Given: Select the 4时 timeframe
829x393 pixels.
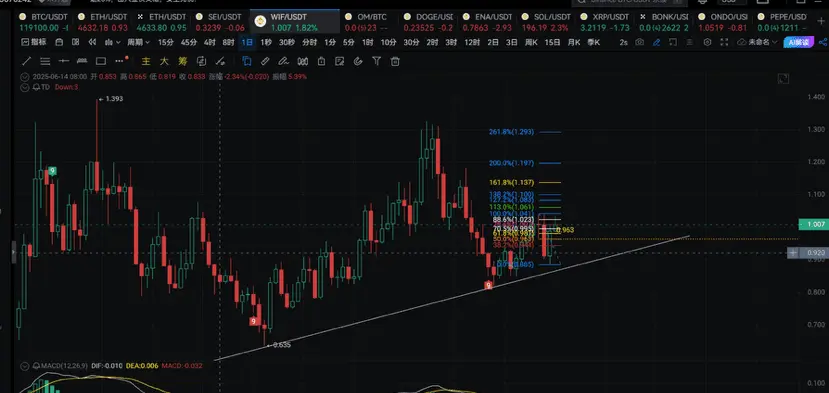Looking at the screenshot, I should tap(210, 42).
